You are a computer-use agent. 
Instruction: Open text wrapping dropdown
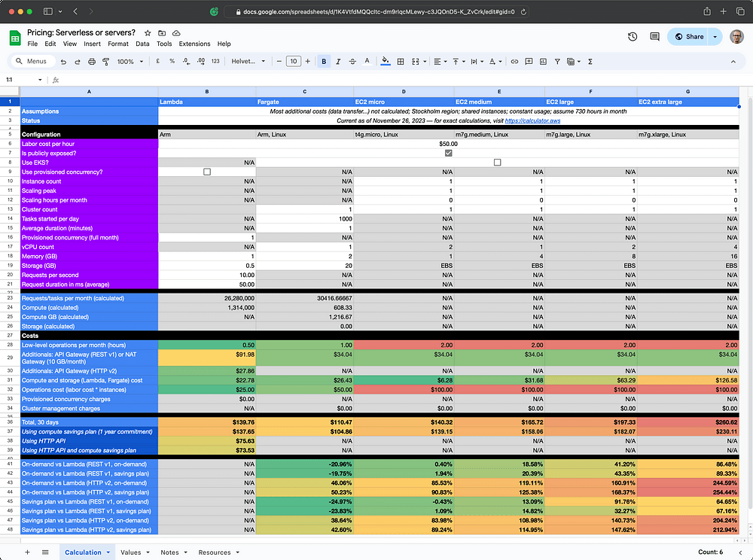(x=477, y=62)
